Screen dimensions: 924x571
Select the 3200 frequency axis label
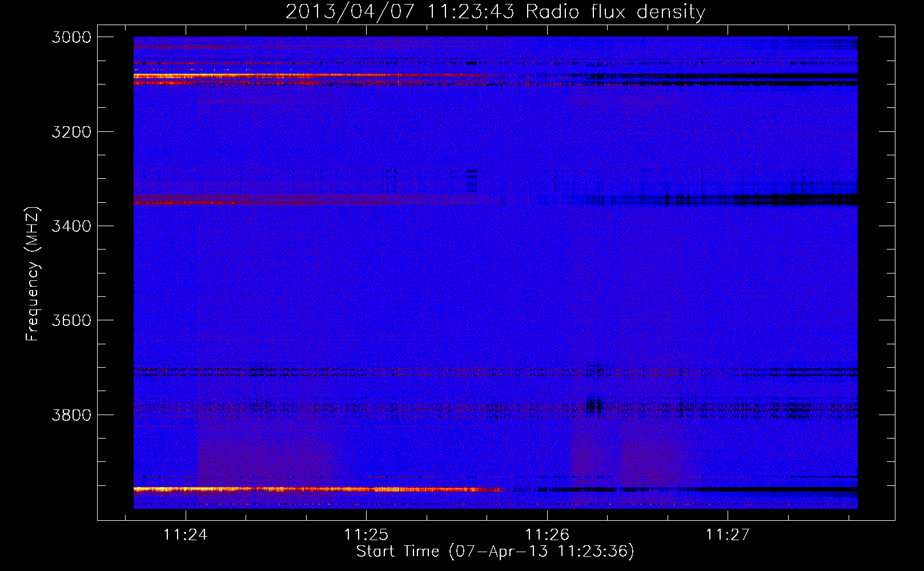(71, 132)
